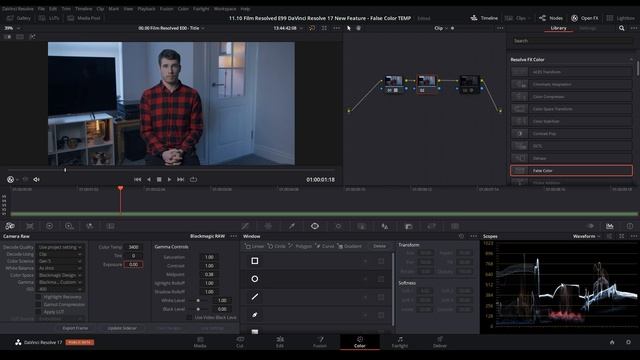Click the Exposure value field

pos(133,264)
